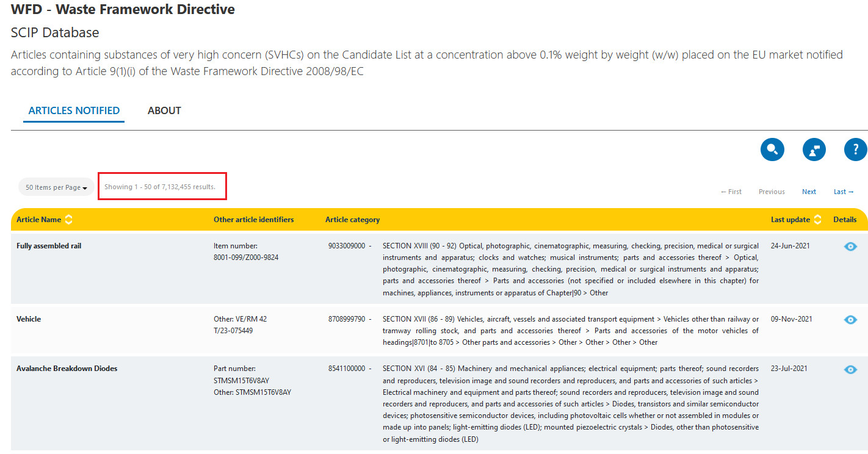Image resolution: width=868 pixels, height=454 pixels.
Task: Go to the Next results page
Action: tap(809, 192)
